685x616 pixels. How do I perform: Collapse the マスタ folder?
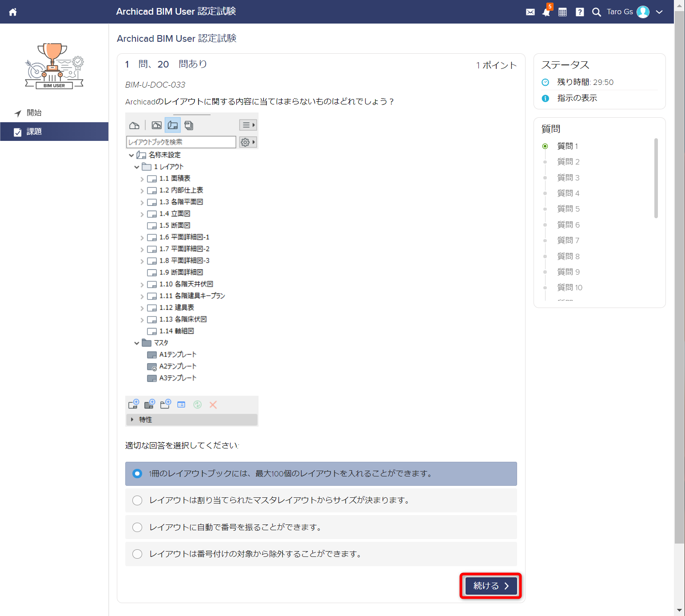137,343
